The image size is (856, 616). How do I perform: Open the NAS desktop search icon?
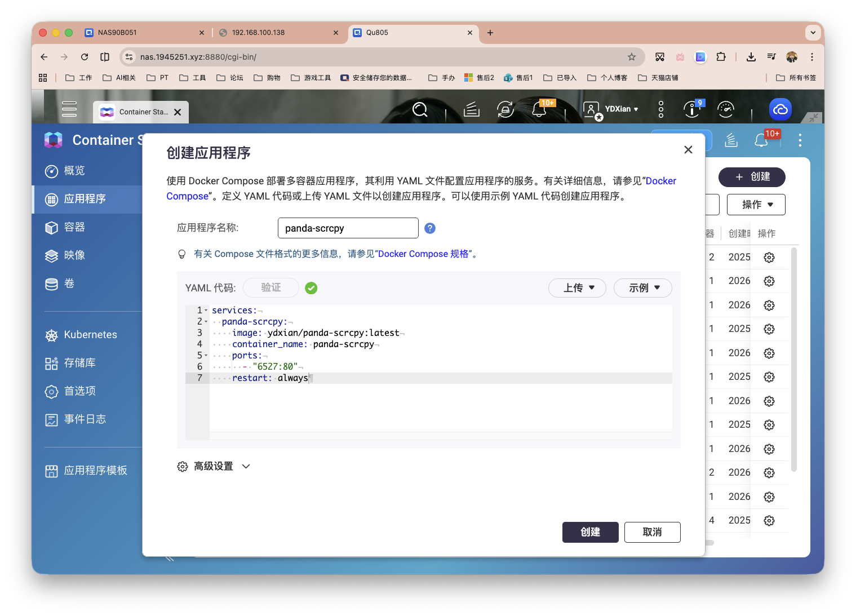pos(420,109)
